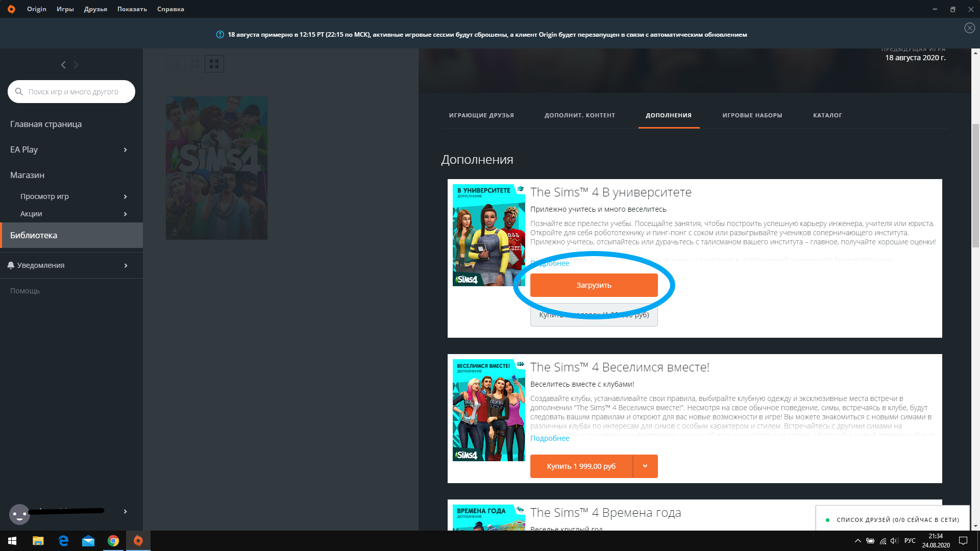Click the user avatar icon

pos(19,514)
